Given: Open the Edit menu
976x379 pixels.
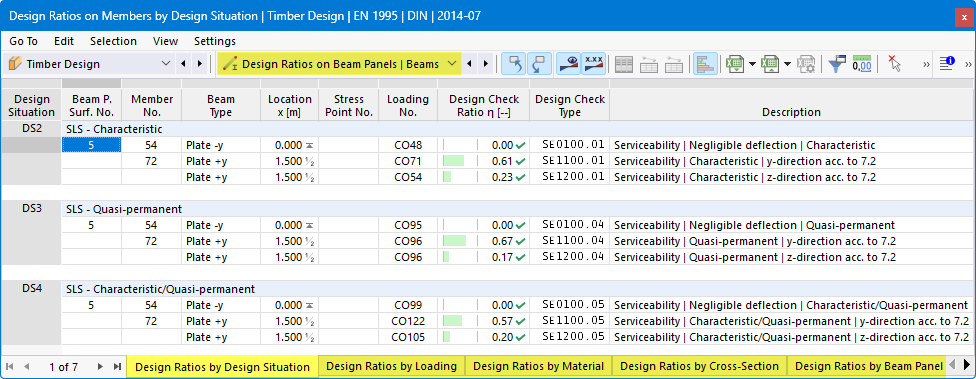Looking at the screenshot, I should pos(64,41).
